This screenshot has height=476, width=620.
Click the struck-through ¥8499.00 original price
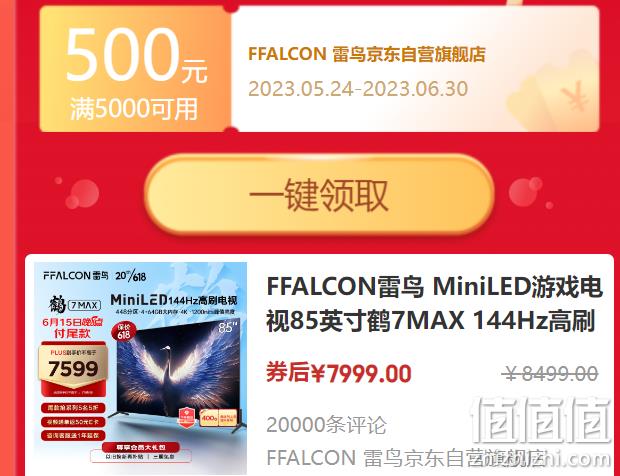[550, 374]
